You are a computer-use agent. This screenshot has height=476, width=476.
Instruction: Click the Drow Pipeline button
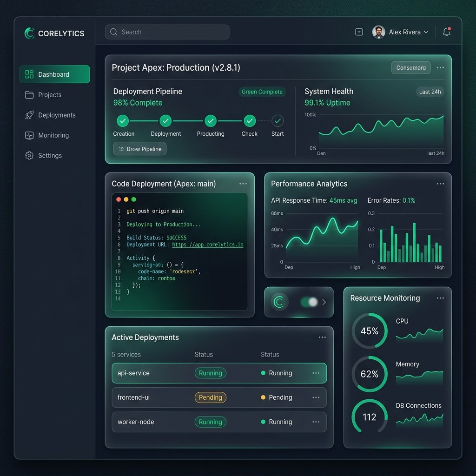140,149
